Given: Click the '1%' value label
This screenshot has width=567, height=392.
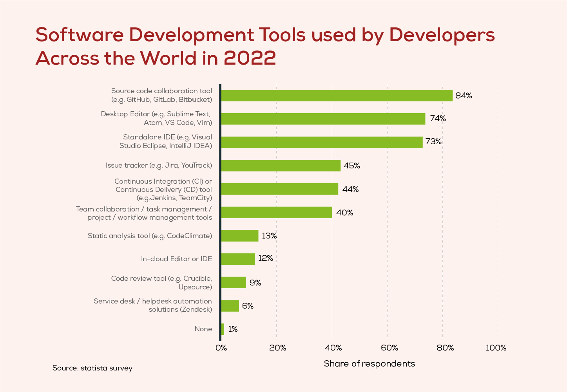Looking at the screenshot, I should [233, 329].
